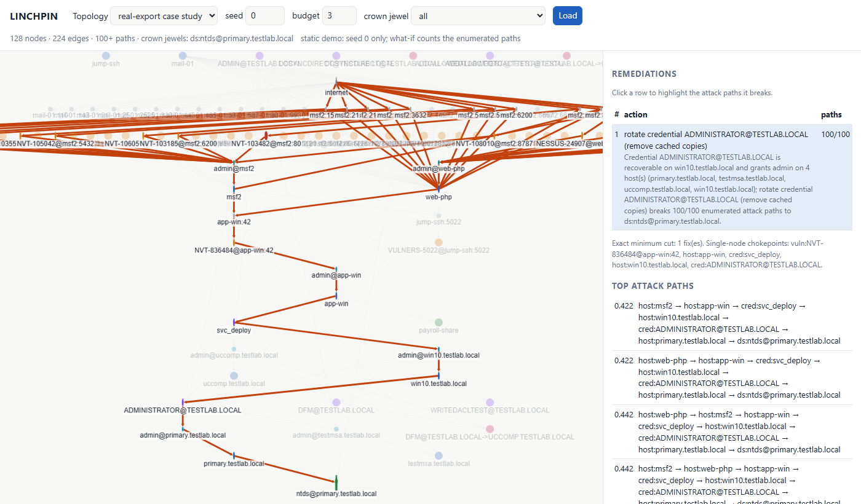Click the budget input field
This screenshot has height=504, width=861.
339,15
